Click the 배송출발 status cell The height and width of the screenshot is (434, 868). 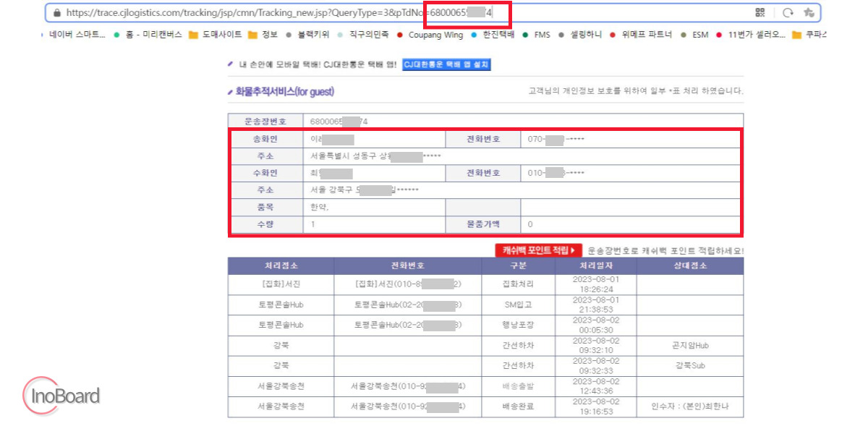pos(517,386)
